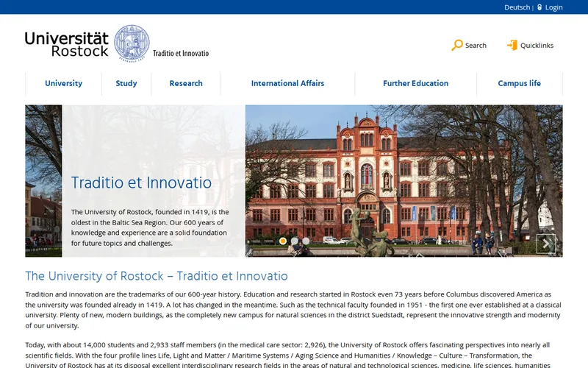Advance slider with next arrow
Screen dimensions: 588x368
[x=546, y=244]
